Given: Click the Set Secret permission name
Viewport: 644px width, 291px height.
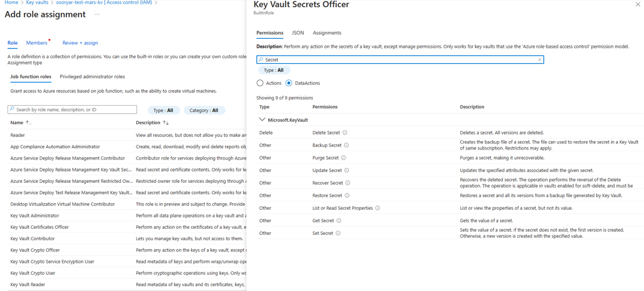Looking at the screenshot, I should tap(323, 233).
